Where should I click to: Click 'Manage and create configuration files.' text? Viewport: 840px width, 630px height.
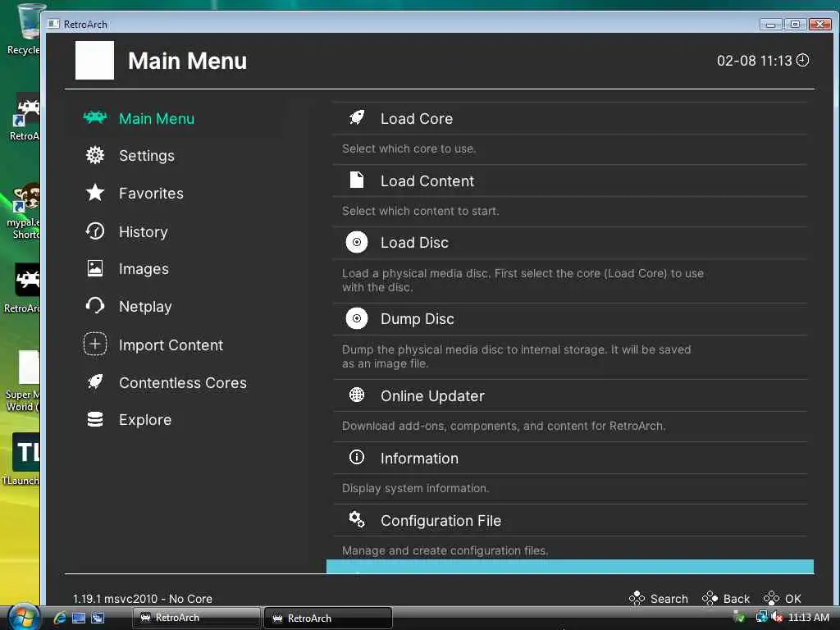(x=445, y=550)
